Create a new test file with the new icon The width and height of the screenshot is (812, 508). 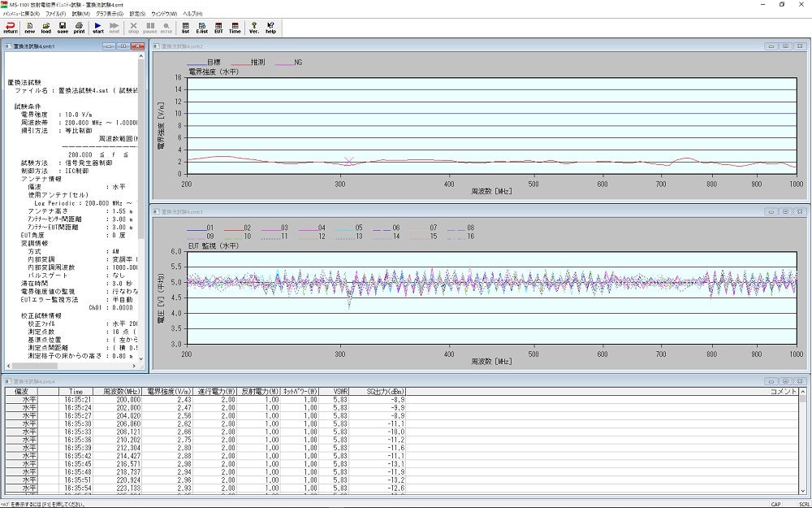click(30, 28)
